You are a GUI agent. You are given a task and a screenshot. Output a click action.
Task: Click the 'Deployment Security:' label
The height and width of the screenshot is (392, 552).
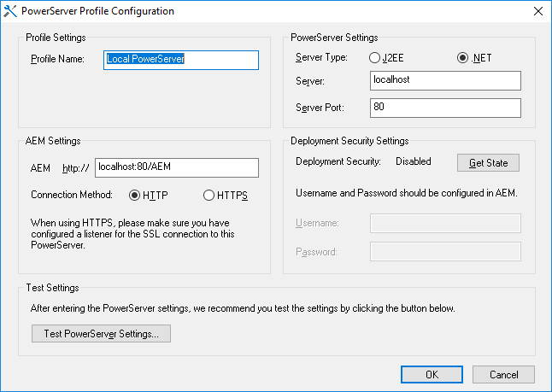pos(338,161)
